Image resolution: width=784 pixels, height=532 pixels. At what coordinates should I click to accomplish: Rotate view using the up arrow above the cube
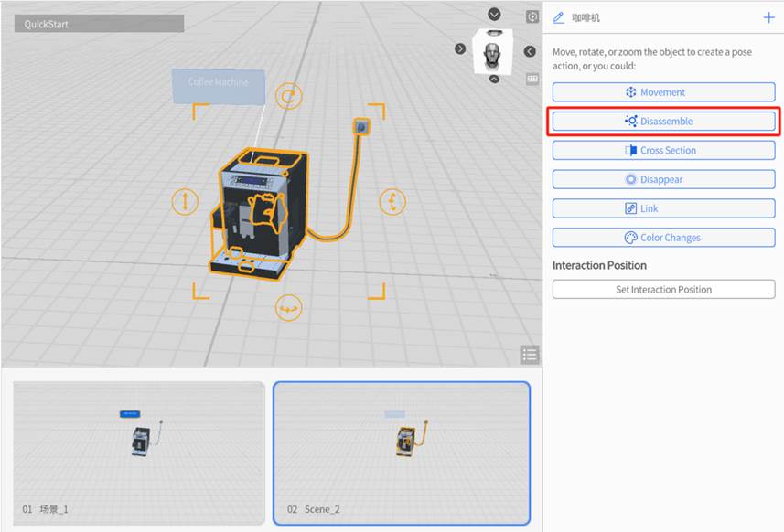pos(495,14)
